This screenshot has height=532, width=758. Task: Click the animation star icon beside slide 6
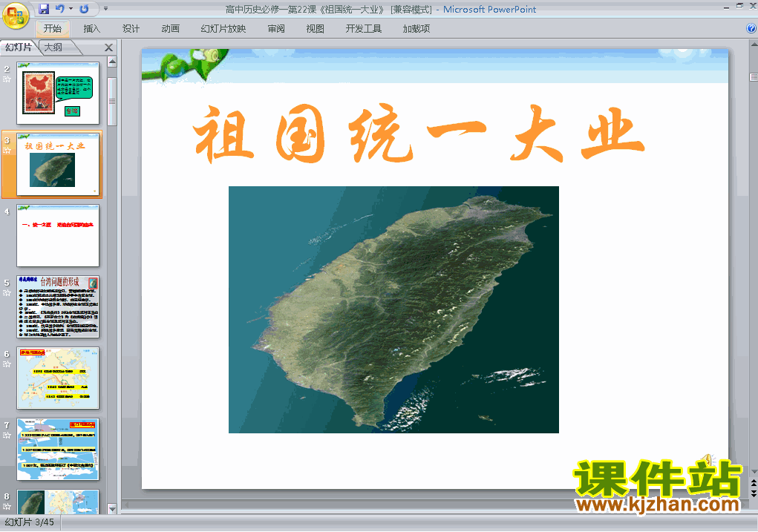tap(7, 364)
